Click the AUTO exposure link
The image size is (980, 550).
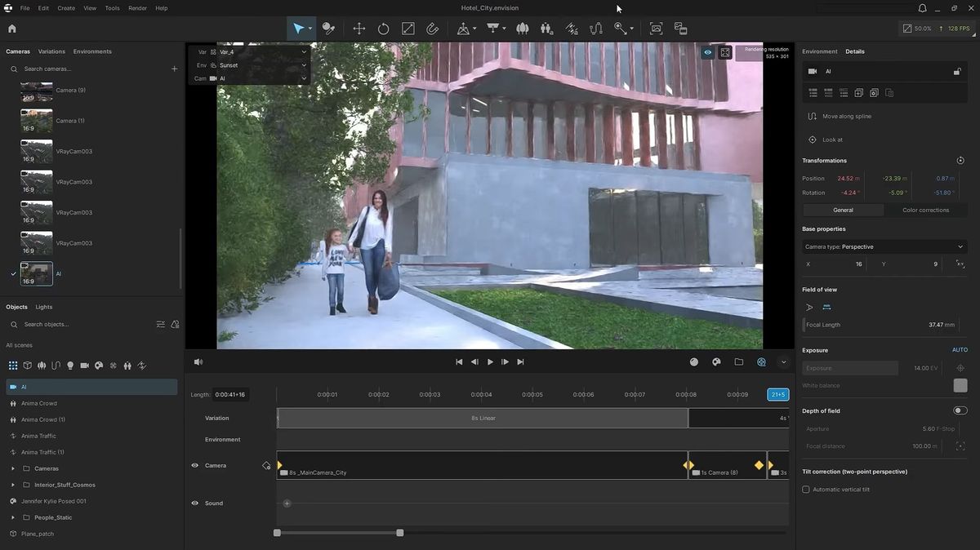tap(959, 350)
